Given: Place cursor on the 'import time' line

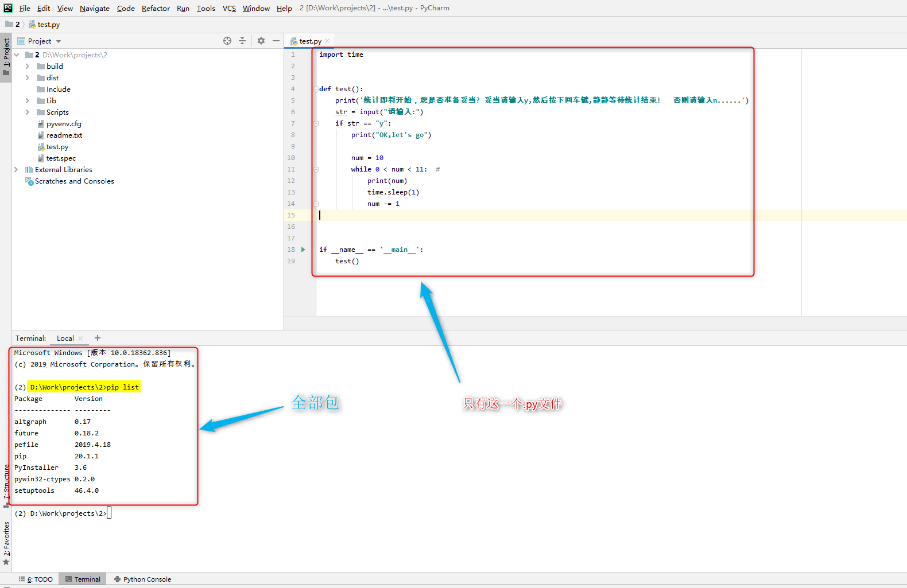Looking at the screenshot, I should tap(341, 54).
